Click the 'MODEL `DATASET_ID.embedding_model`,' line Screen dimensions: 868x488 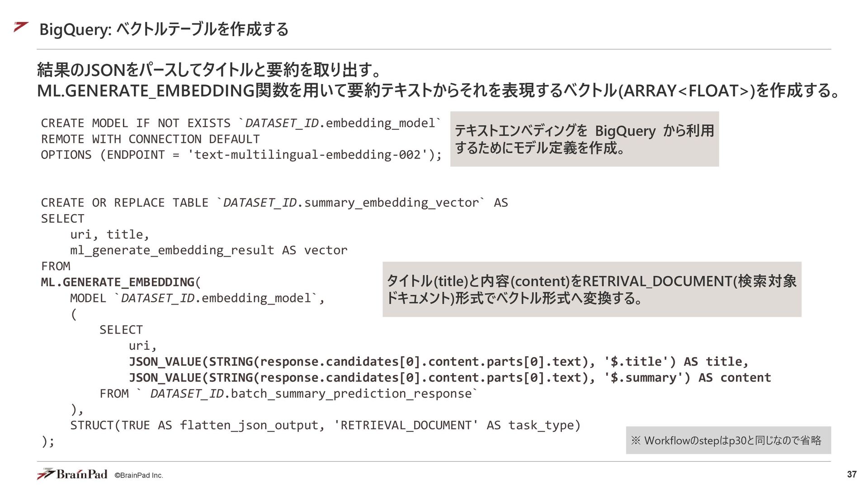pos(198,298)
